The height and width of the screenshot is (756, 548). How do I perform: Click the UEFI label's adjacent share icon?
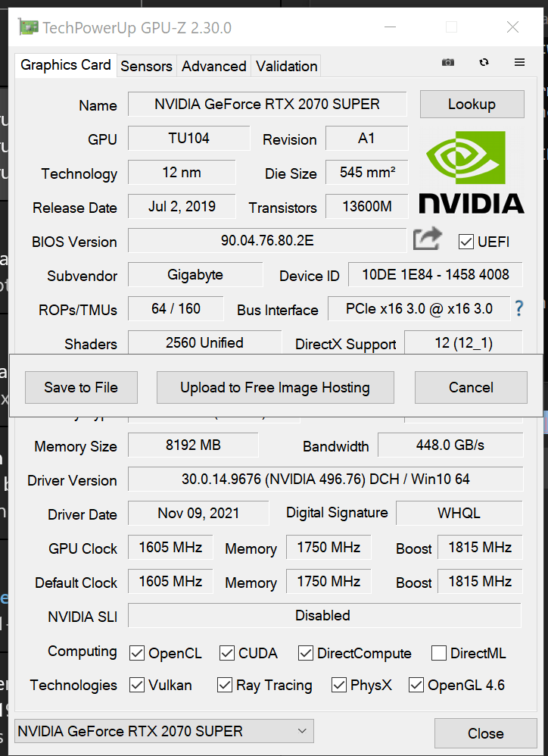click(x=428, y=238)
